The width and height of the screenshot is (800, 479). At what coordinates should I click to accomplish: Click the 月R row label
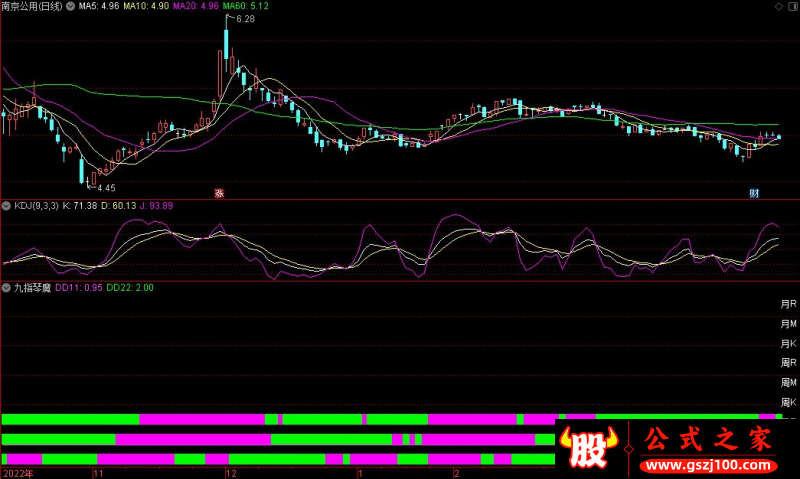[x=788, y=304]
